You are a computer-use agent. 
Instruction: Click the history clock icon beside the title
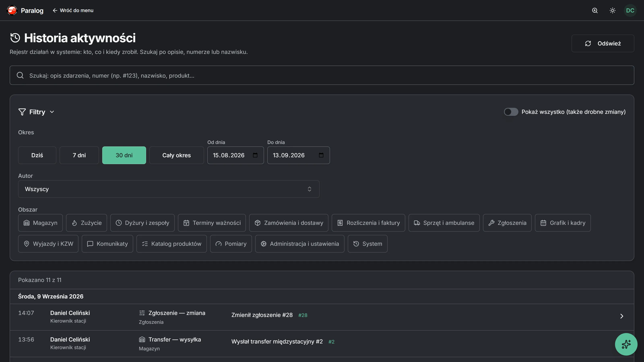click(x=15, y=38)
